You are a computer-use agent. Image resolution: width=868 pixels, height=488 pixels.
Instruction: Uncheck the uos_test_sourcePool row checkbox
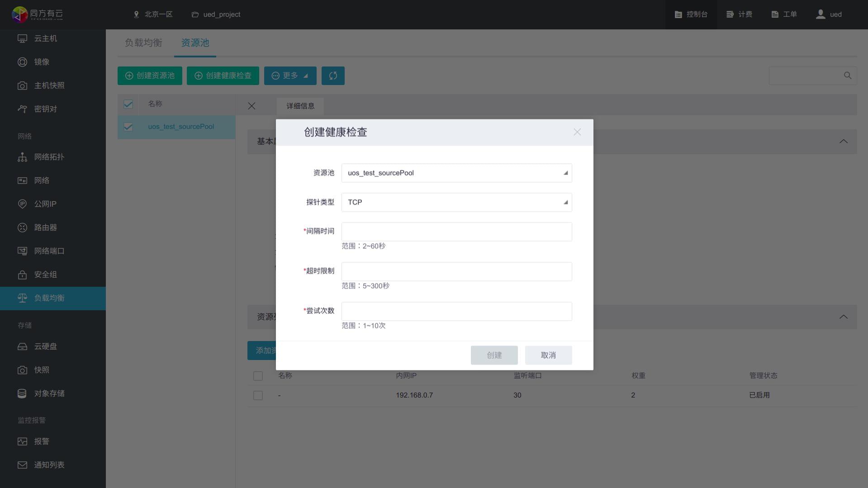pyautogui.click(x=128, y=127)
